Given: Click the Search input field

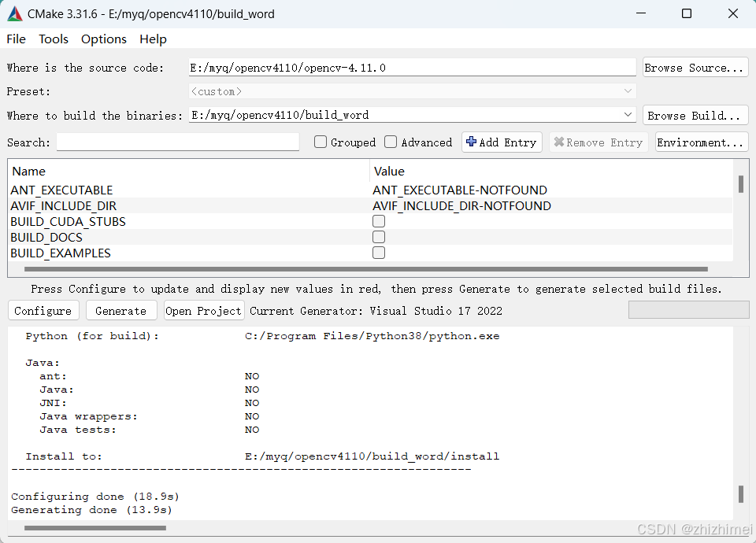Looking at the screenshot, I should point(178,142).
